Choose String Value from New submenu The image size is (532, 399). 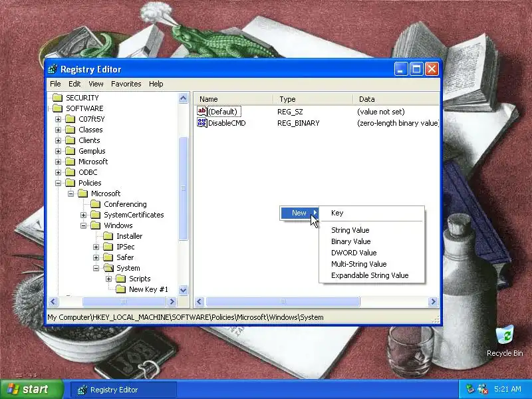pyautogui.click(x=372, y=230)
